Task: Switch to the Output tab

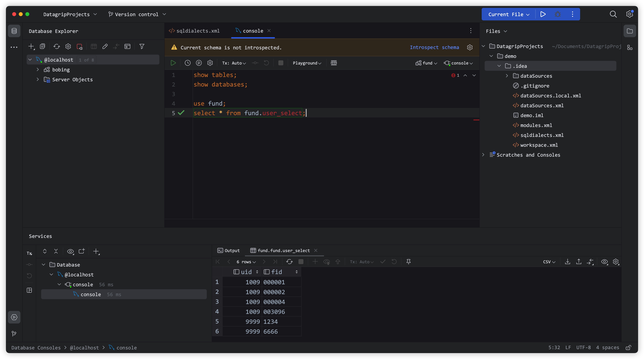Action: [228, 250]
